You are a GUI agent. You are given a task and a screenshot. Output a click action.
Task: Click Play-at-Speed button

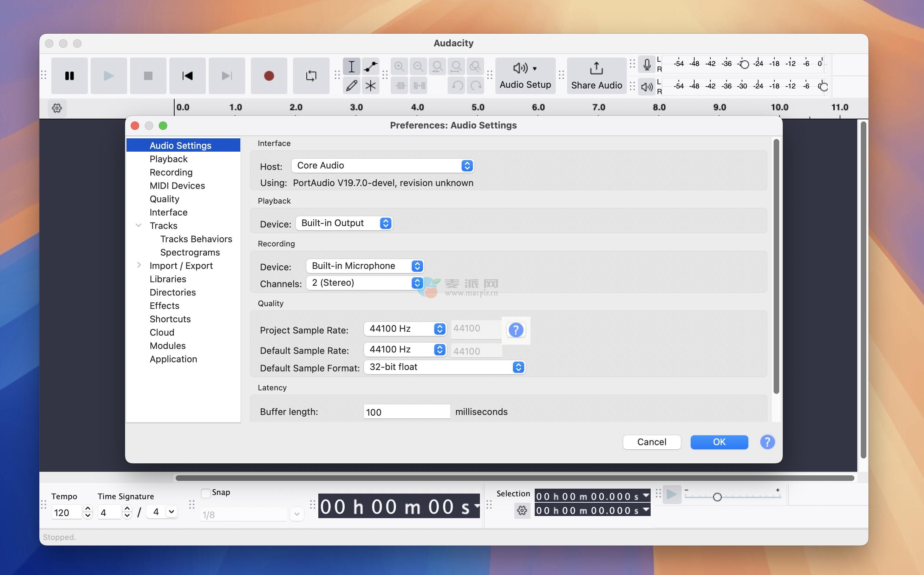tap(672, 495)
